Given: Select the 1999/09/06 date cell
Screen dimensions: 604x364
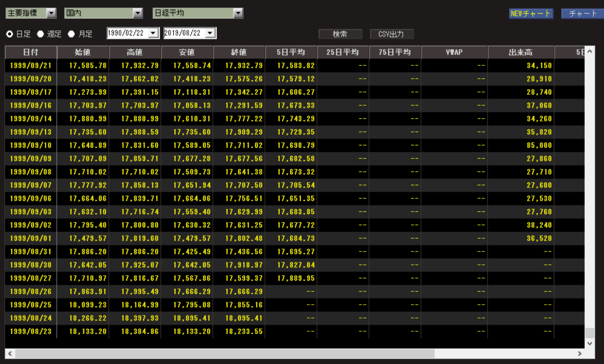Looking at the screenshot, I should point(31,199).
